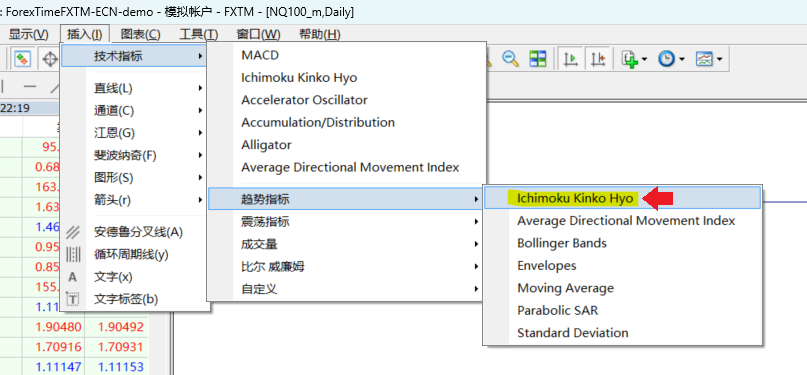Click the clock periods icon
Screen dimensions: 807x375
(x=666, y=59)
